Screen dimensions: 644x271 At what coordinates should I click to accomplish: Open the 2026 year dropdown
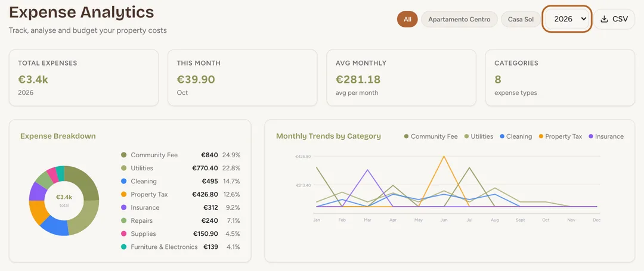(567, 19)
